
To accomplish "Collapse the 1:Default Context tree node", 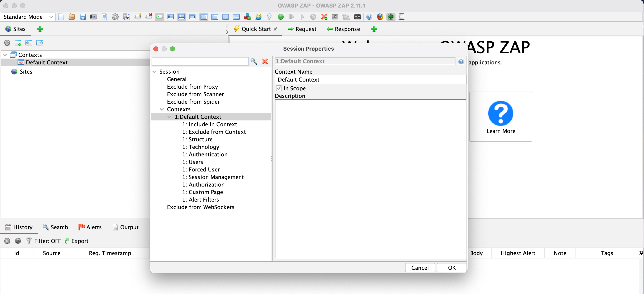I will click(x=169, y=117).
